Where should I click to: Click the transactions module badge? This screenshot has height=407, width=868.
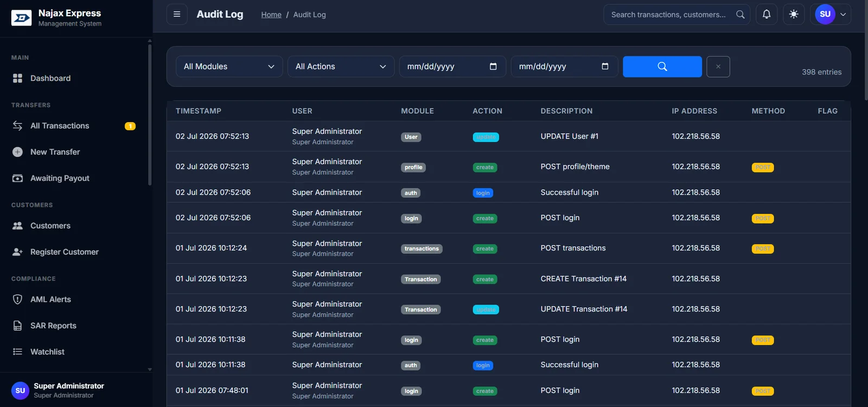tap(422, 249)
